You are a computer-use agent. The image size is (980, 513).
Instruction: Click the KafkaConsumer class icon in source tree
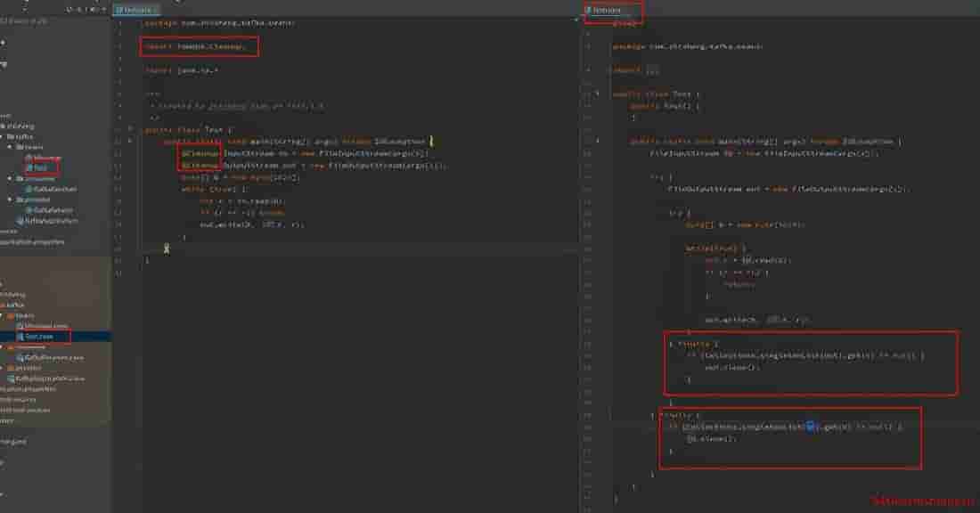[29, 189]
